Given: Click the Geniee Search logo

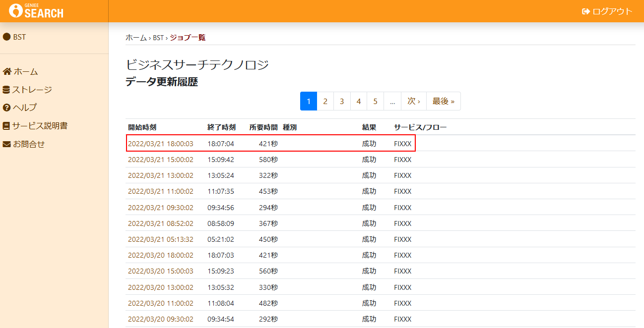Looking at the screenshot, I should click(x=37, y=11).
